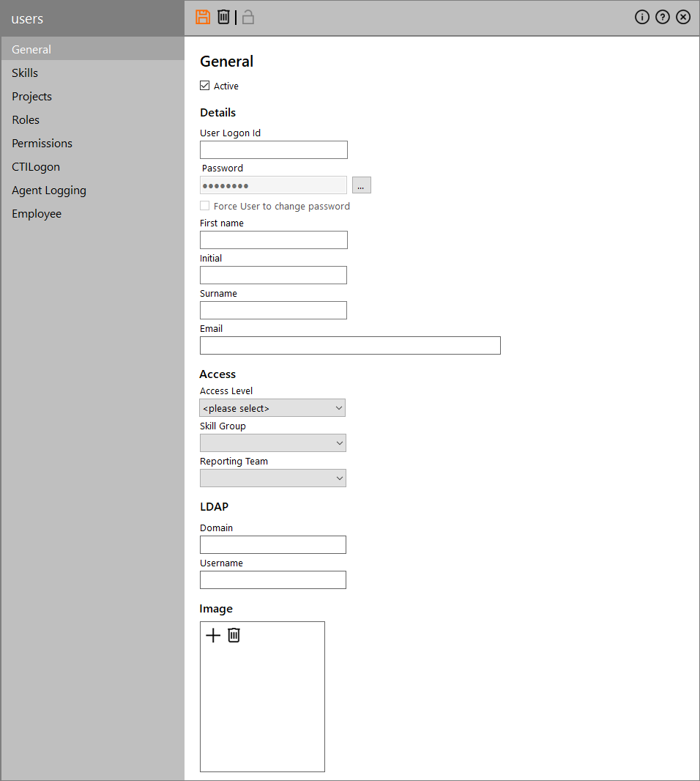Switch to the Skills section
The width and height of the screenshot is (700, 781).
pos(92,73)
